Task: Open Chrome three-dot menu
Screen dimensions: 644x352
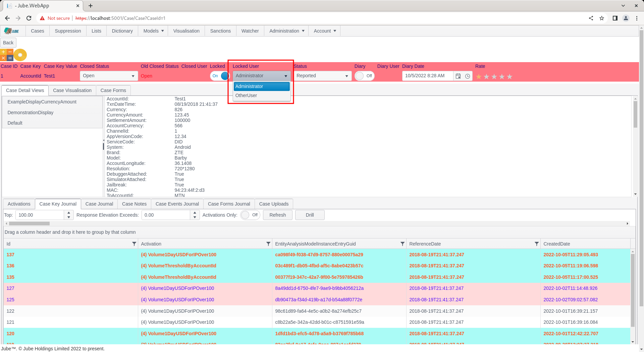Action: point(637,18)
